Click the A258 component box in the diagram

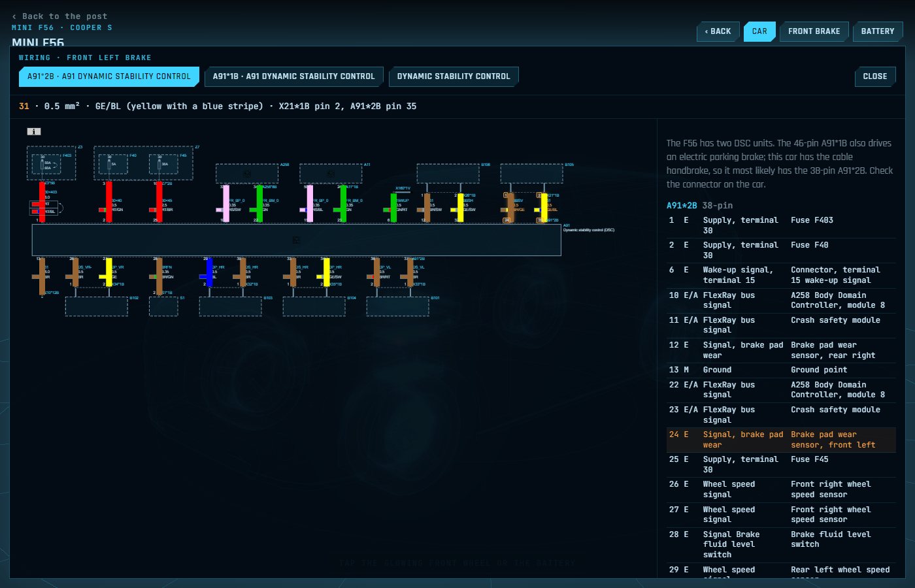coord(247,174)
